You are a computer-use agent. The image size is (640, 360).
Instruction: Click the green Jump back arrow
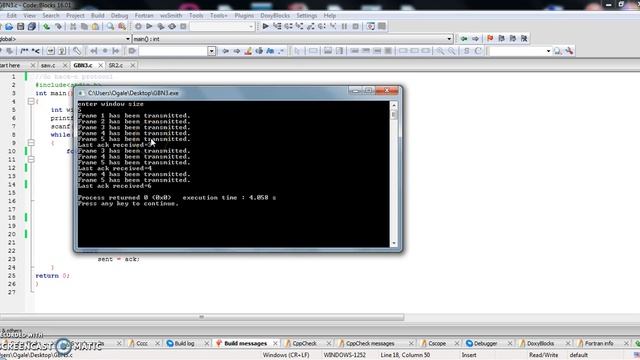[x=464, y=39]
